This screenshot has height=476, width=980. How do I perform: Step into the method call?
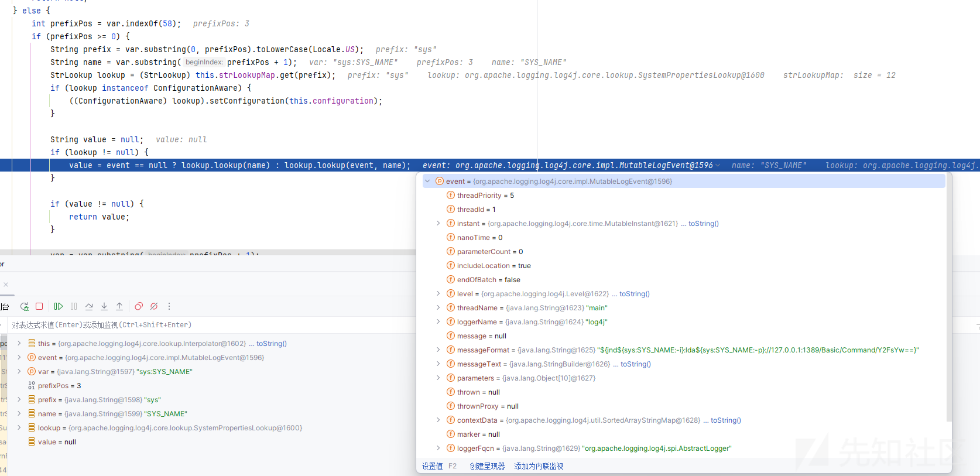[104, 306]
